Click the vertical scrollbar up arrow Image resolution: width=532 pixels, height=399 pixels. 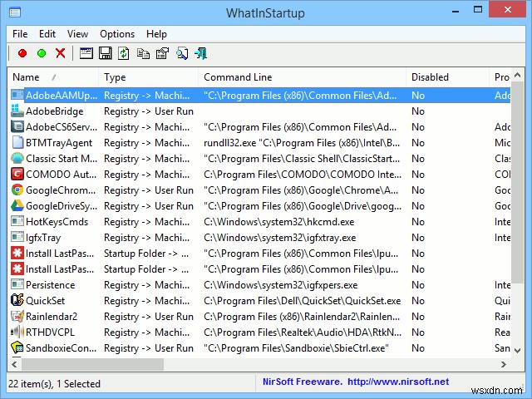click(517, 75)
